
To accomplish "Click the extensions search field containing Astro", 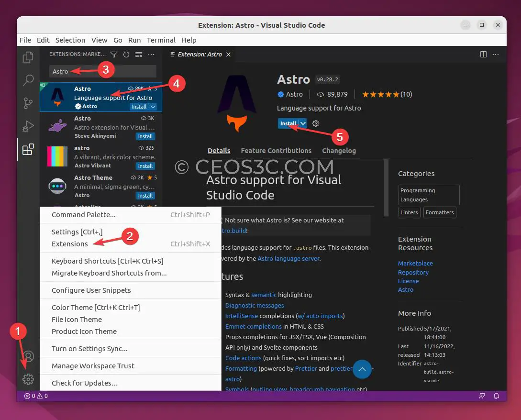I will tap(103, 71).
